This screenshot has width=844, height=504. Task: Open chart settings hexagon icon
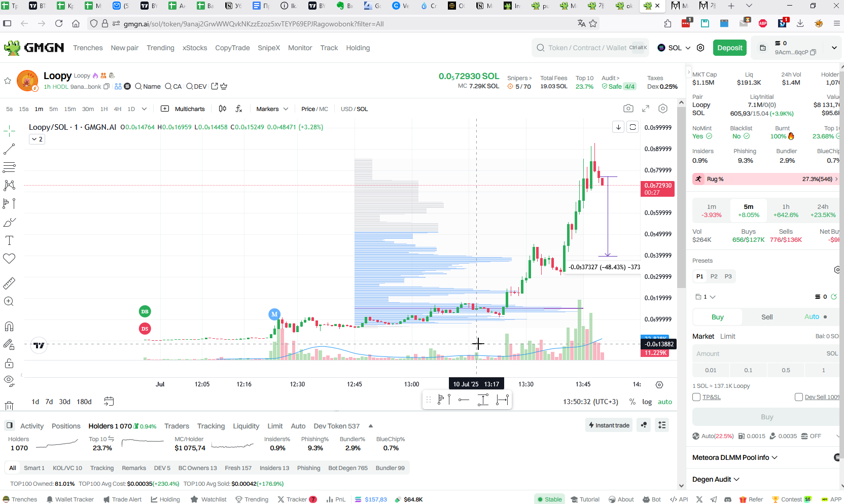click(x=663, y=109)
